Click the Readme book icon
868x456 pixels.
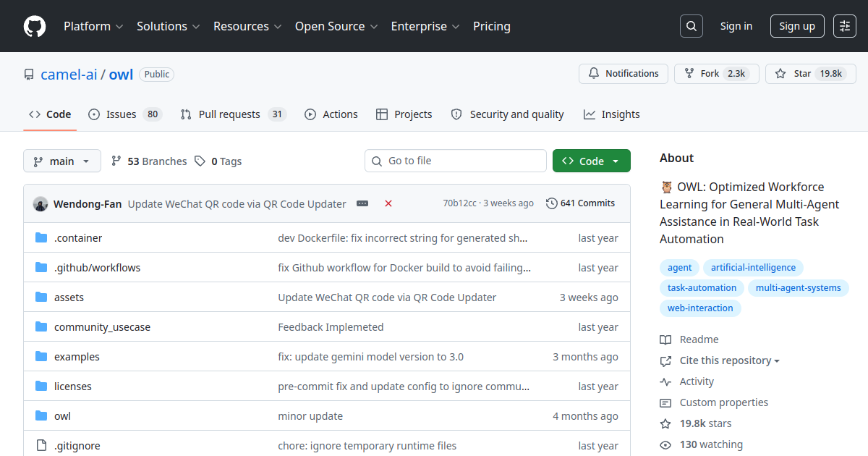click(665, 339)
